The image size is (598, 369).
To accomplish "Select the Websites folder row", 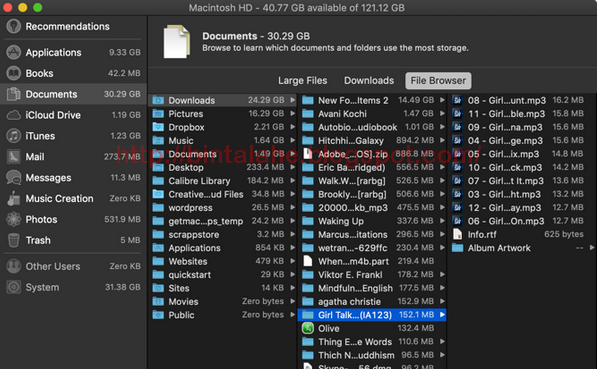I will click(223, 261).
